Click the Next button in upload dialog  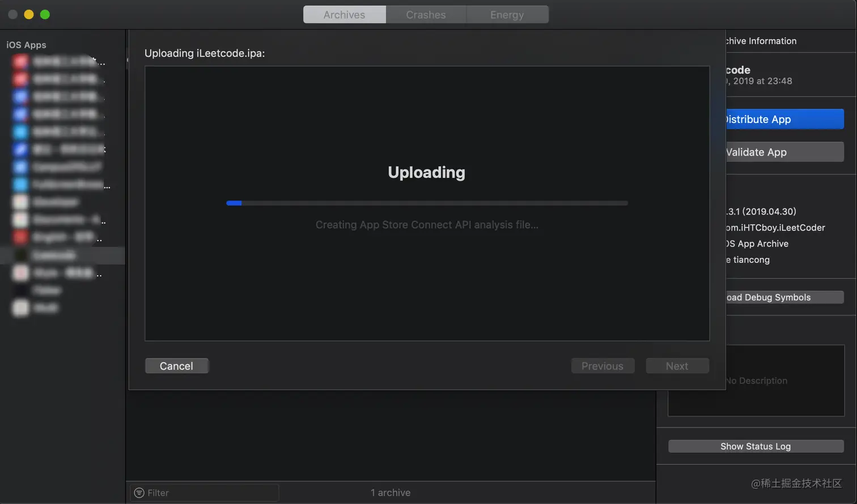tap(677, 366)
